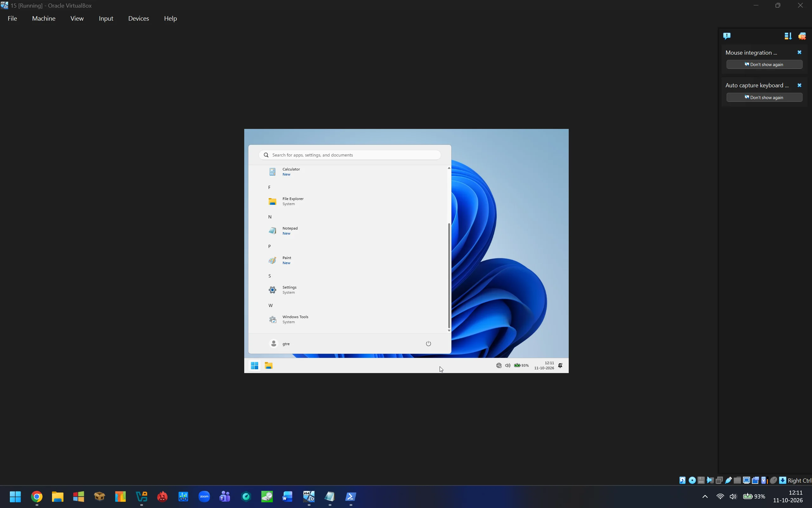Screen dimensions: 812x508
Task: Click the sort notifications icon
Action: [x=788, y=36]
